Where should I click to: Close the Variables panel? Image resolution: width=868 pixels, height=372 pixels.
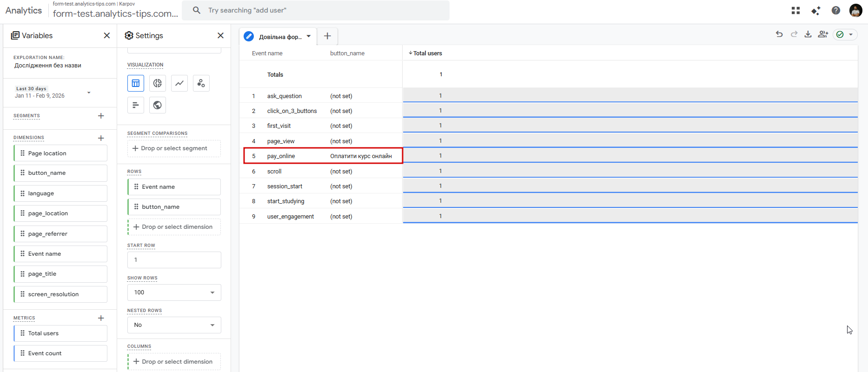(107, 35)
